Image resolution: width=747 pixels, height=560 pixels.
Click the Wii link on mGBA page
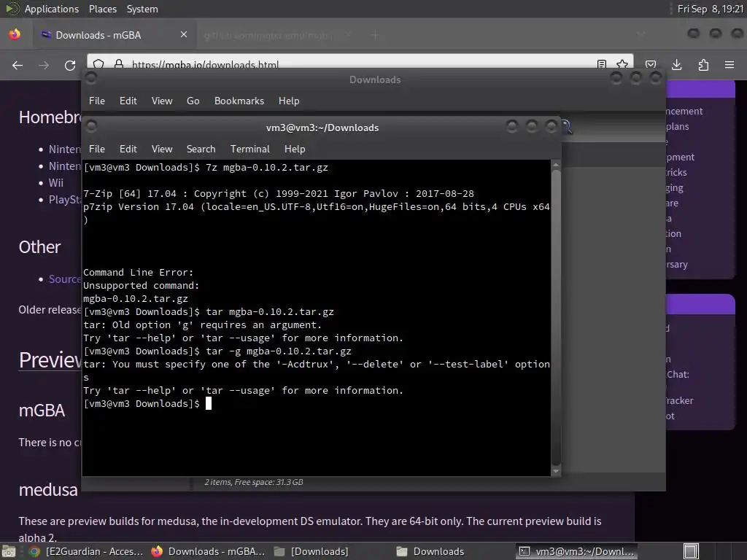[55, 183]
